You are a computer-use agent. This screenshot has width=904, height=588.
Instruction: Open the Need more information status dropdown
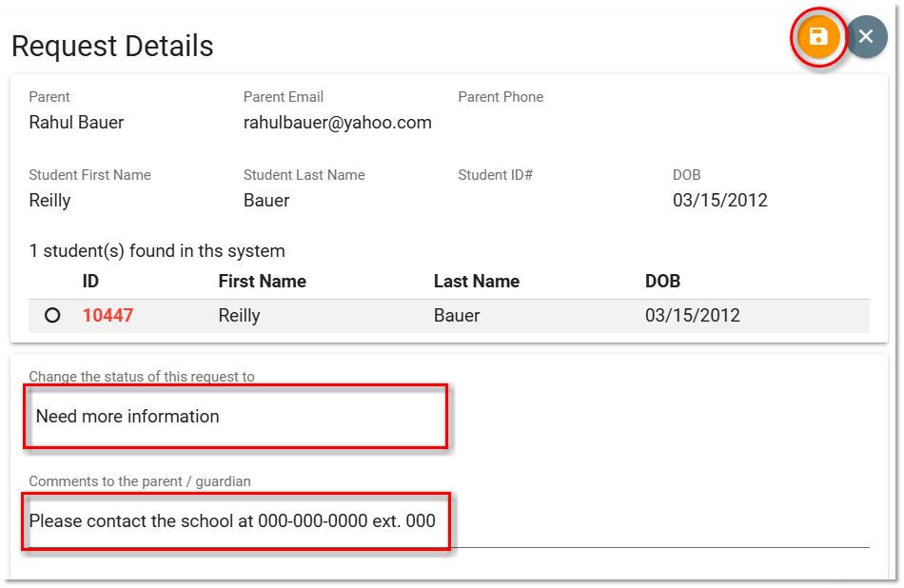click(x=236, y=416)
